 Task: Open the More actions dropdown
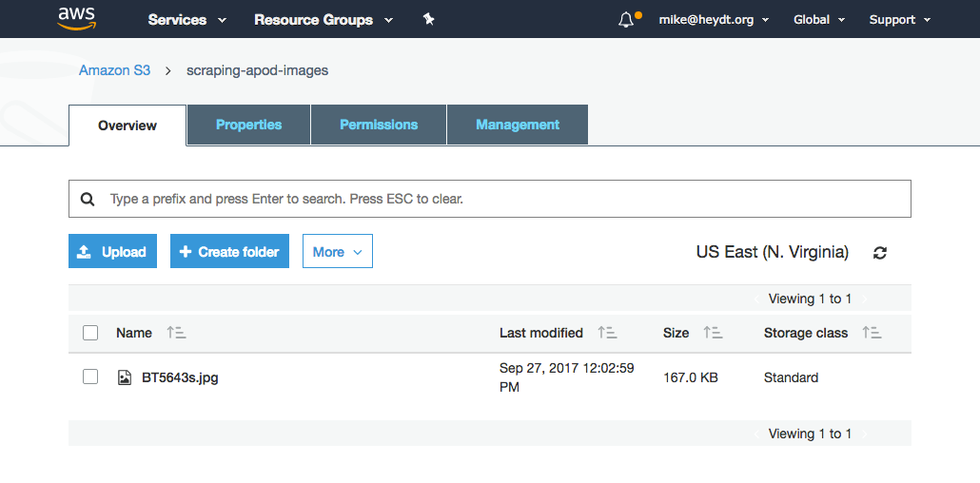coord(338,251)
